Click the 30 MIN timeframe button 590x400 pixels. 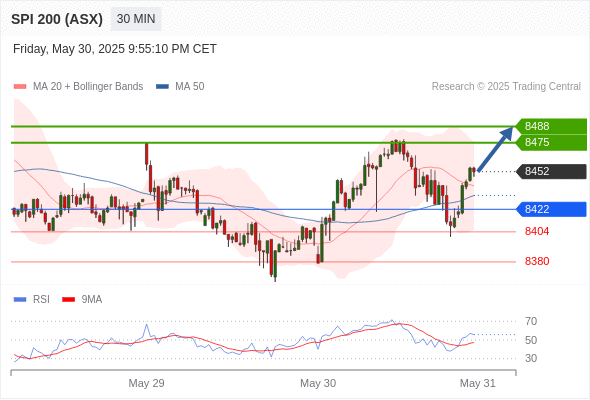pos(136,19)
